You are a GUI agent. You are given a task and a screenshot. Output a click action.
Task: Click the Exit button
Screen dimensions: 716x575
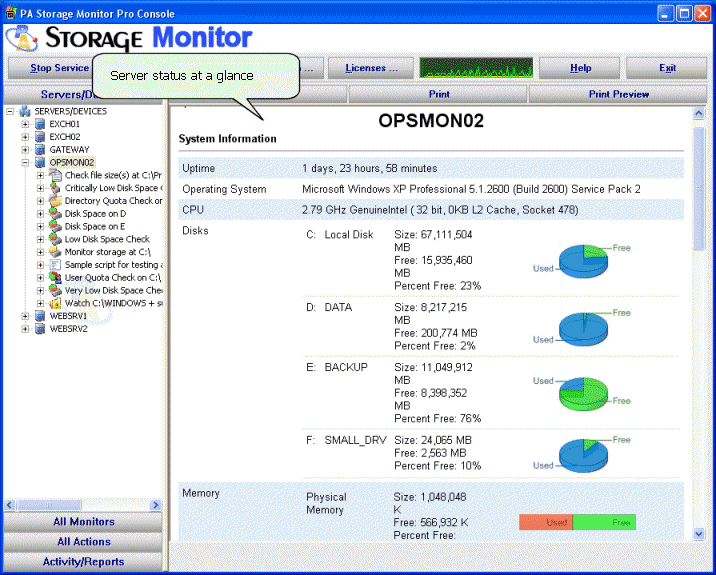667,68
